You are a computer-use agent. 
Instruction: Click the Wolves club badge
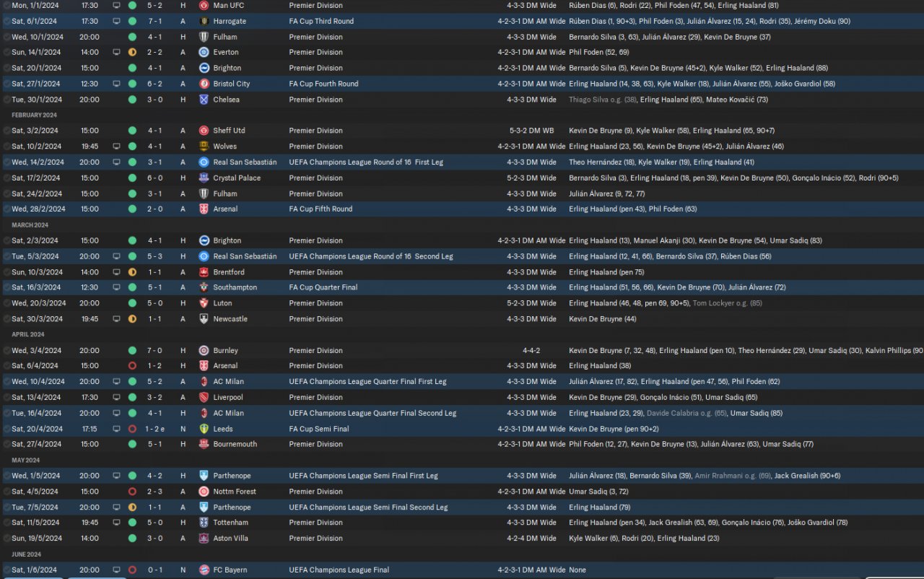204,147
